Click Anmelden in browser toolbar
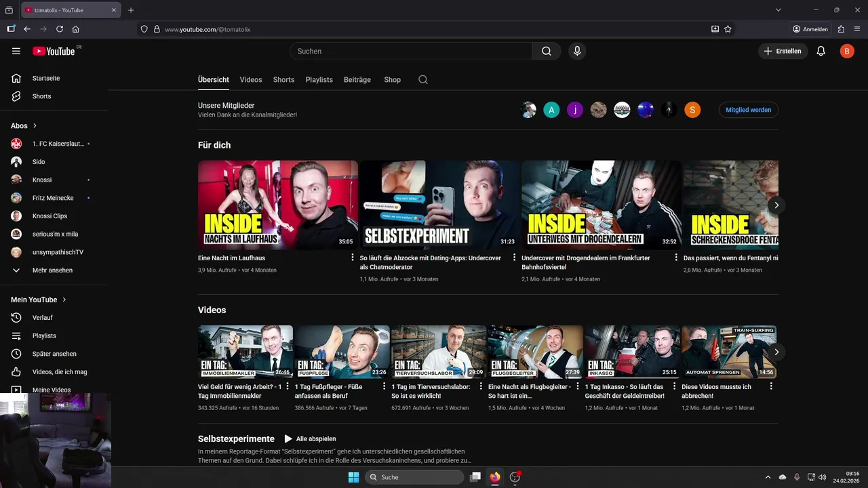The image size is (868, 488). pos(810,29)
